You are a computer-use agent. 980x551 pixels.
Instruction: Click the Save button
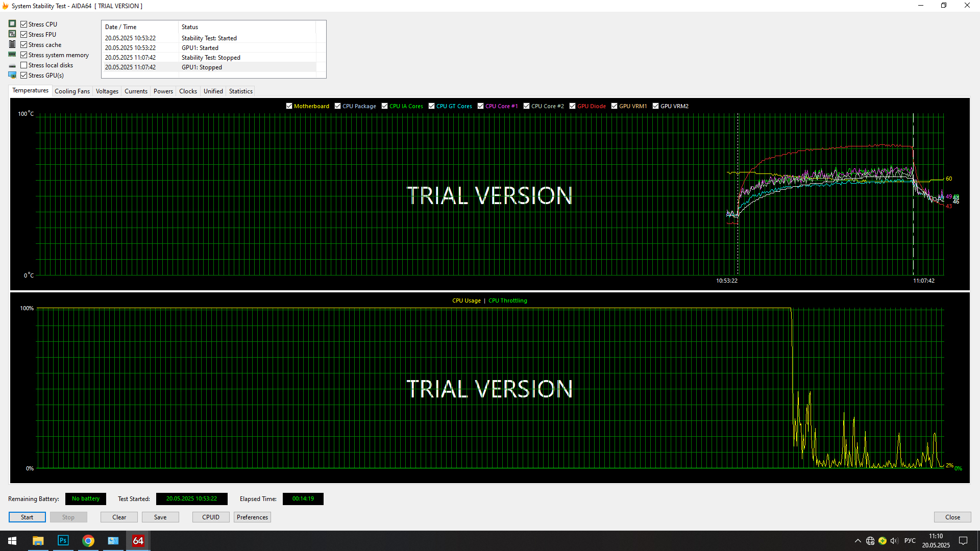pyautogui.click(x=160, y=517)
